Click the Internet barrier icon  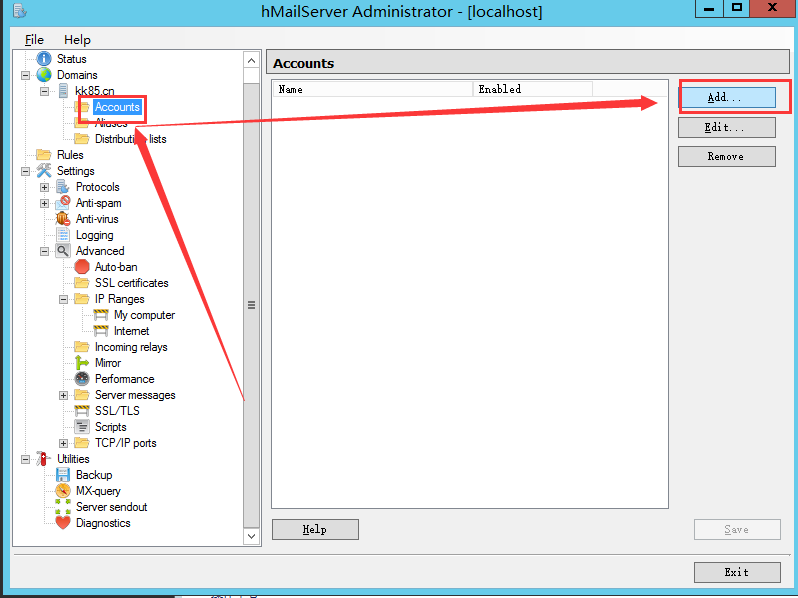click(101, 331)
